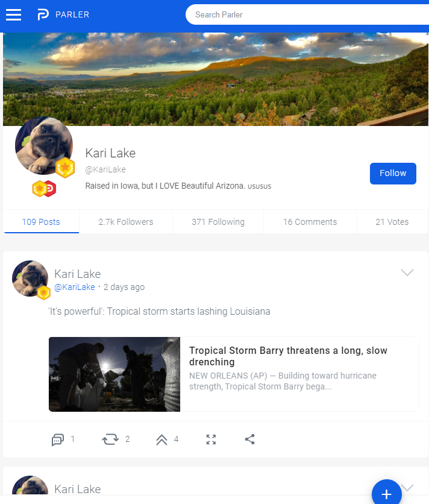This screenshot has width=429, height=504.
Task: Click the Parler logo icon
Action: [x=43, y=14]
